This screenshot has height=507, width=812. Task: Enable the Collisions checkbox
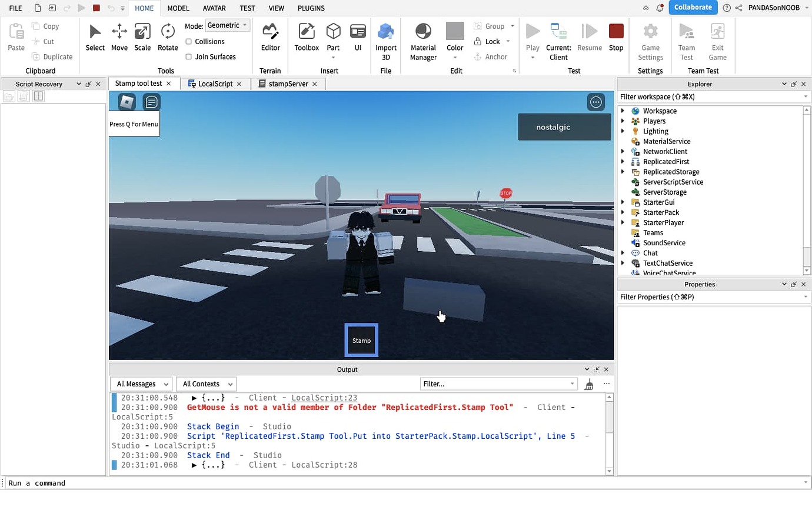[189, 41]
